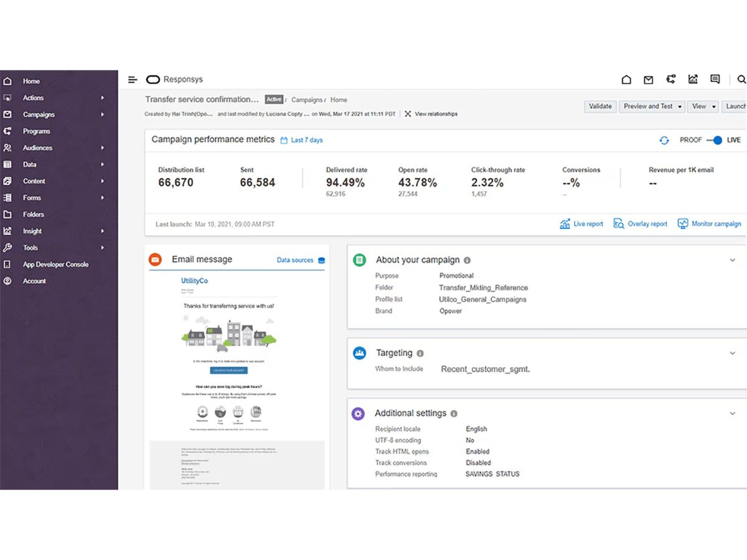Click the Programs icon in the sidebar
The width and height of the screenshot is (747, 560).
tap(7, 131)
